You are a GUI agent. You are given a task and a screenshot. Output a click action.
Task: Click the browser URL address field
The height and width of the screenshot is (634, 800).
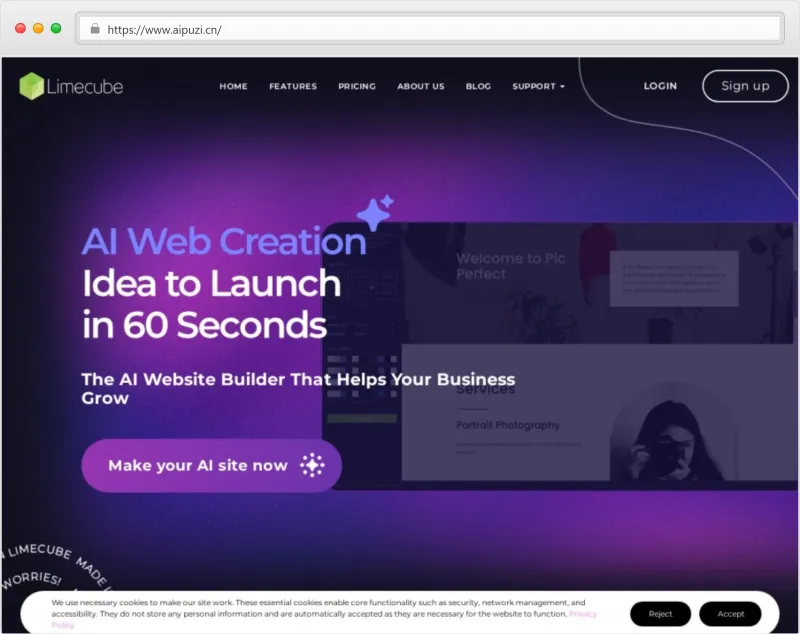[x=430, y=29]
